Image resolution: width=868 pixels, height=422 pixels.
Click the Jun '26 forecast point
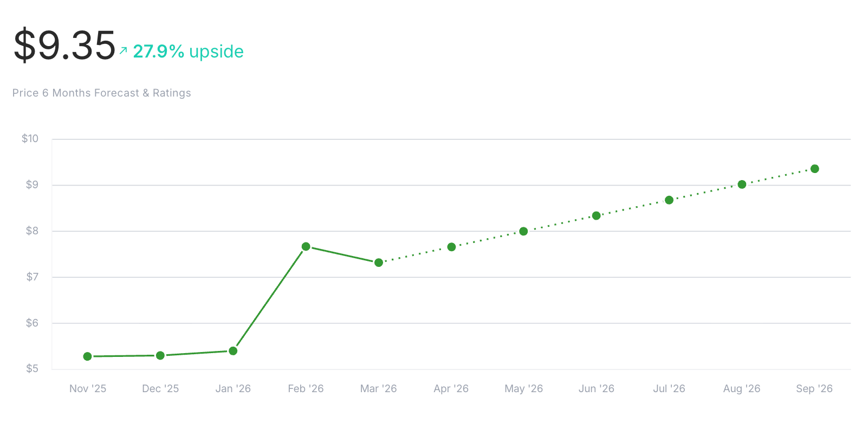(x=597, y=215)
